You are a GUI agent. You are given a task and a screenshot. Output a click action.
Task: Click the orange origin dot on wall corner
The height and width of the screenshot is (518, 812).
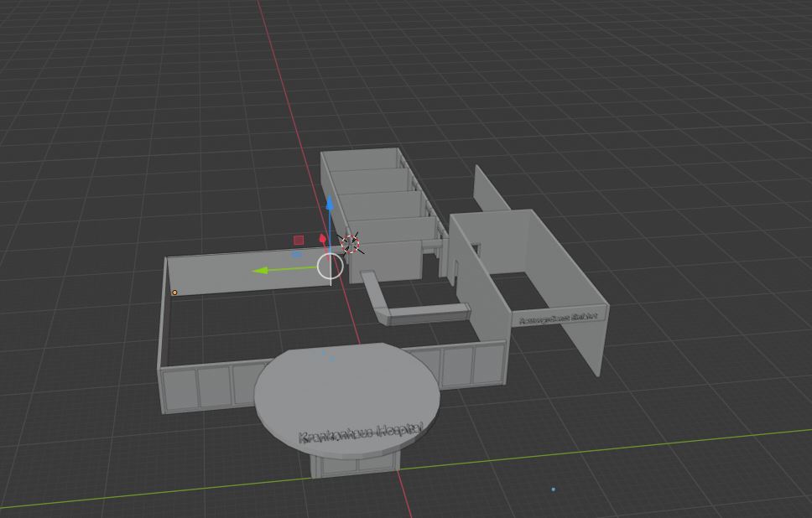click(x=174, y=293)
